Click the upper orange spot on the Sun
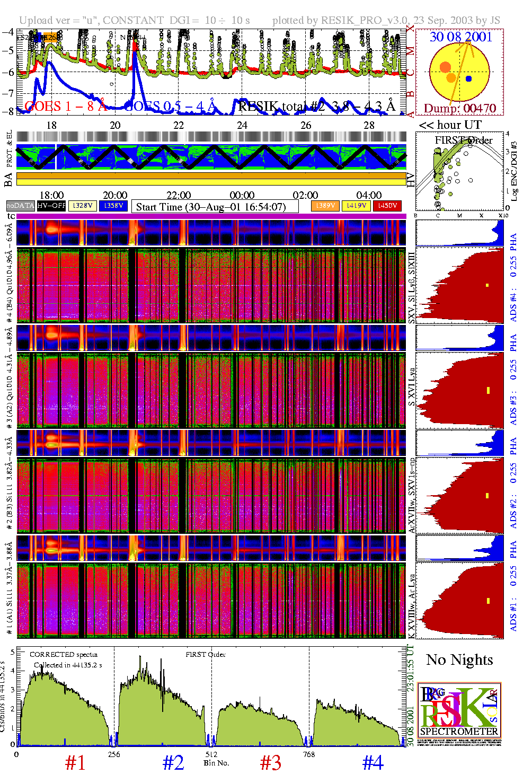This screenshot has height=783, width=532. [x=445, y=67]
